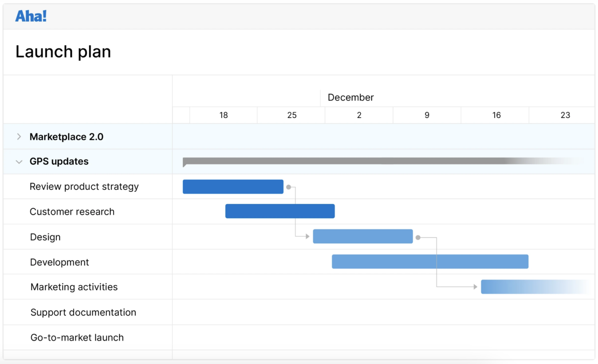Open the GPS updates release name

(59, 161)
